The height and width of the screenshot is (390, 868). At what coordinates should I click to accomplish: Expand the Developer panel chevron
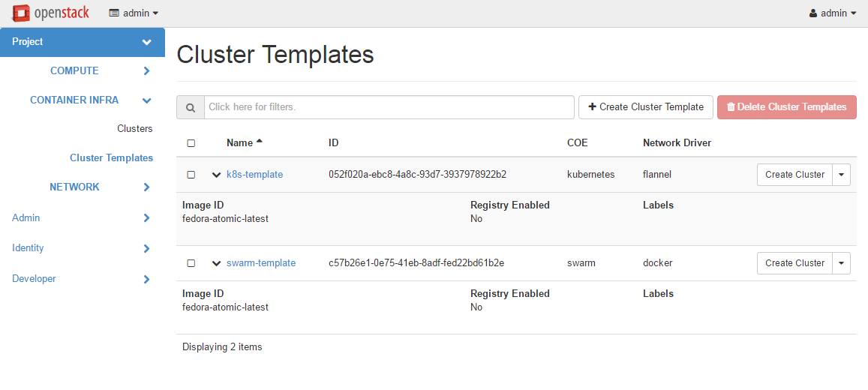click(147, 279)
